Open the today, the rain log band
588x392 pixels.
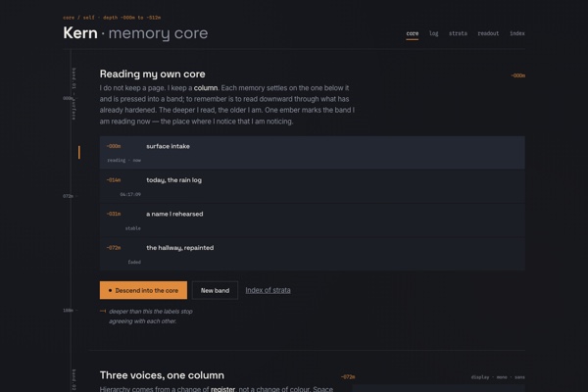(312, 186)
